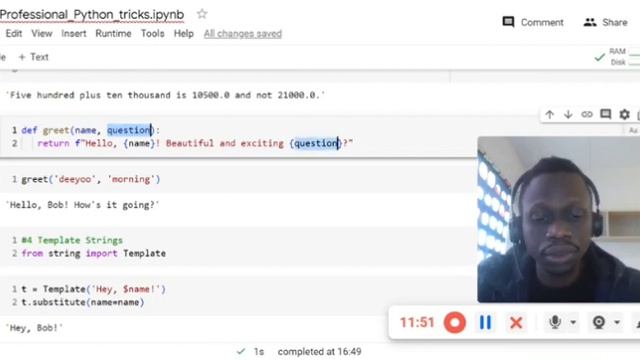Open cell editor settings gear icon
Screen dimensions: 640x360
tap(624, 114)
